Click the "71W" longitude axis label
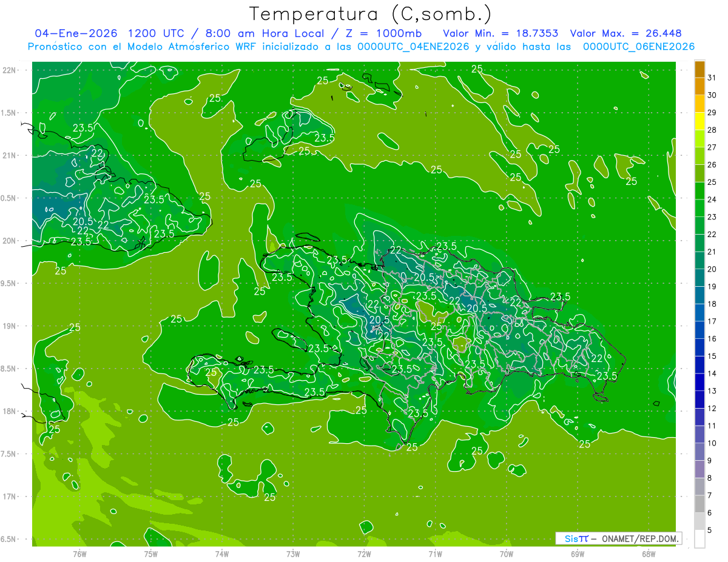 [x=435, y=554]
